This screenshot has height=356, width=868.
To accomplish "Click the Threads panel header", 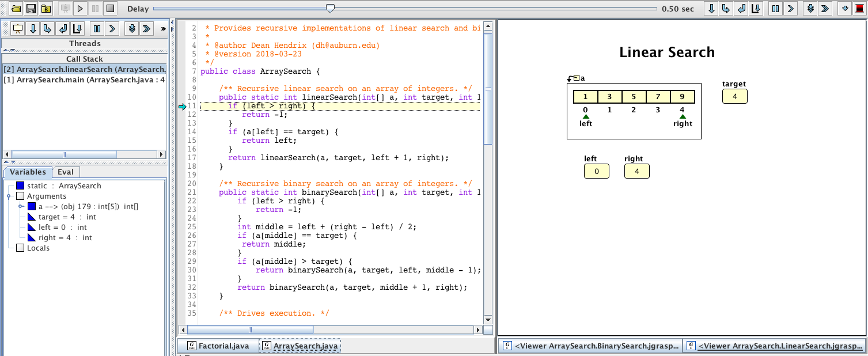I will [85, 44].
